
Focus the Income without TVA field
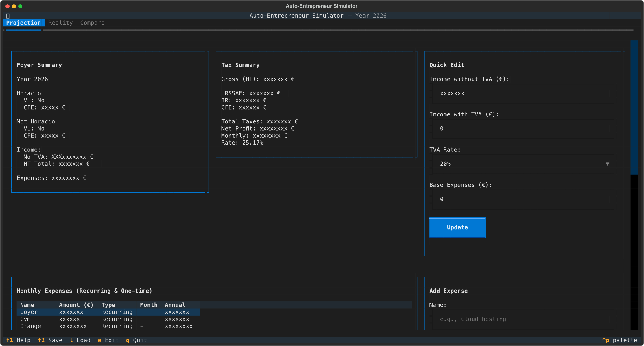click(524, 93)
